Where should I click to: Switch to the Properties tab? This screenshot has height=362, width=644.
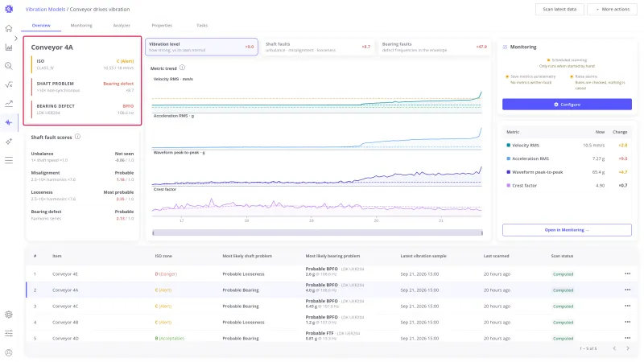pyautogui.click(x=162, y=26)
